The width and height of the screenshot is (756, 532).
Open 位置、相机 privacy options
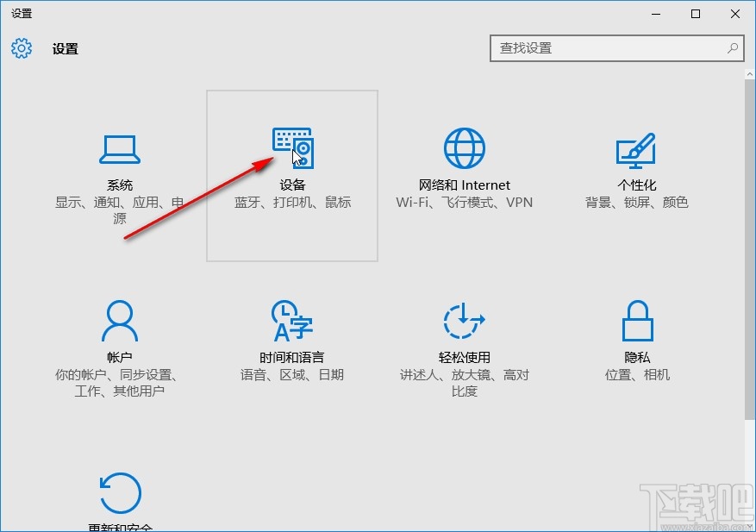[637, 375]
